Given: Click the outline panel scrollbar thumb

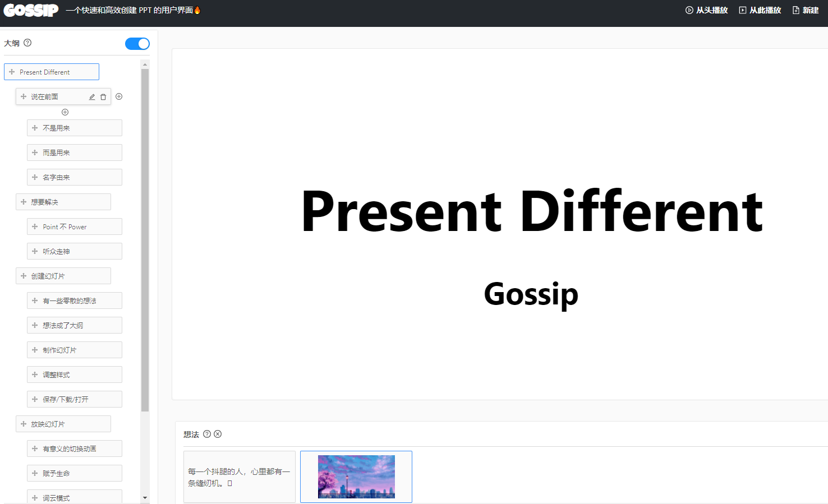Looking at the screenshot, I should (x=145, y=240).
